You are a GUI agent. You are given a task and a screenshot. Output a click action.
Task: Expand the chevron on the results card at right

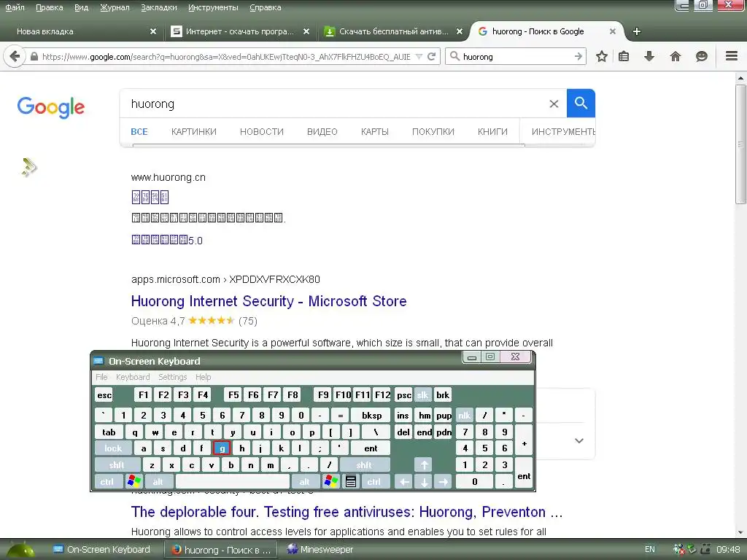pos(578,440)
